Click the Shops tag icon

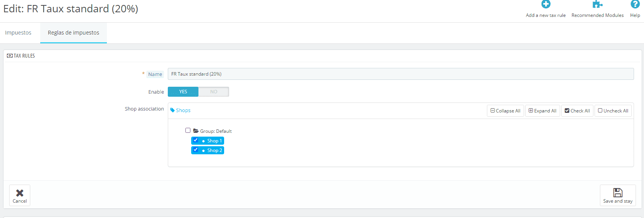click(x=172, y=110)
